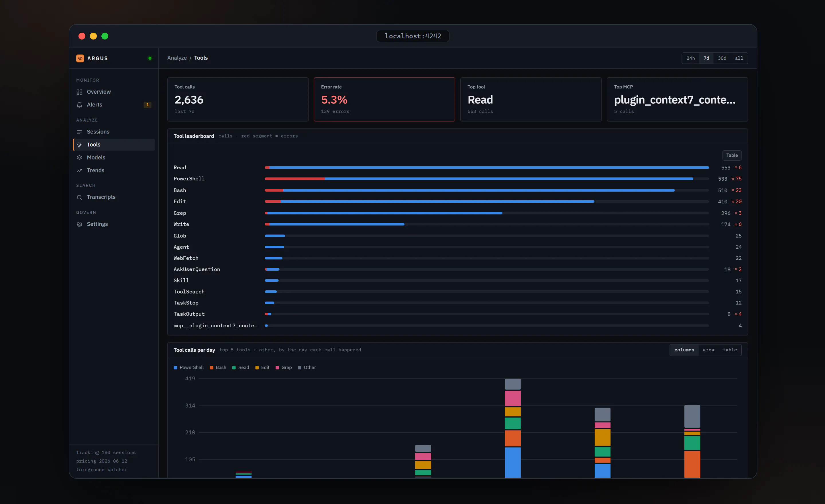Click the Agent tool name in leaderboard
825x504 pixels.
(181, 247)
